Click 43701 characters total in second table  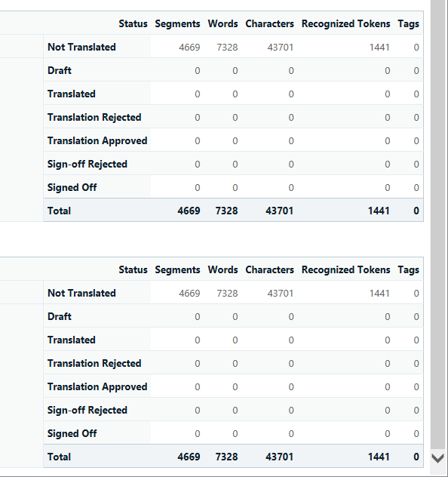[279, 457]
